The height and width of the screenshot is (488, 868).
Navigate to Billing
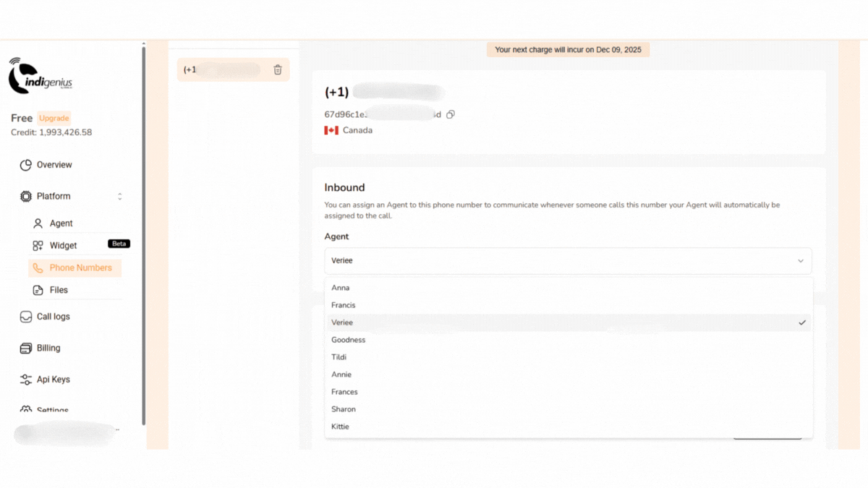point(48,348)
